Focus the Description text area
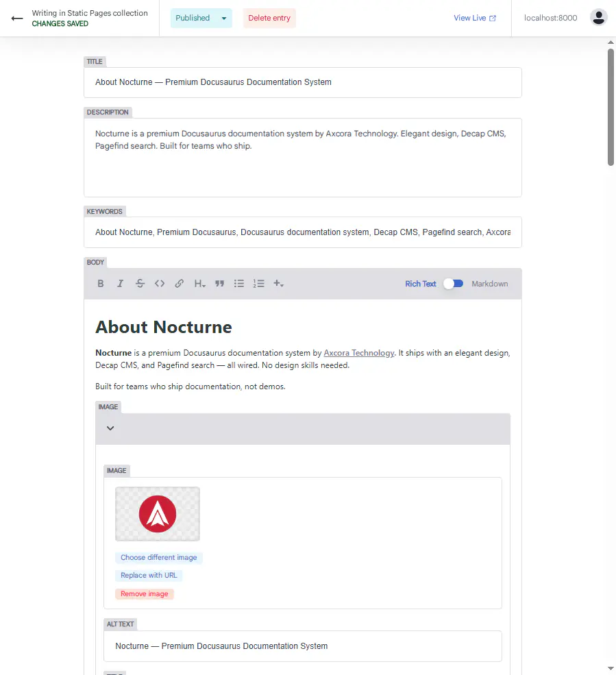616x675 pixels. [303, 158]
